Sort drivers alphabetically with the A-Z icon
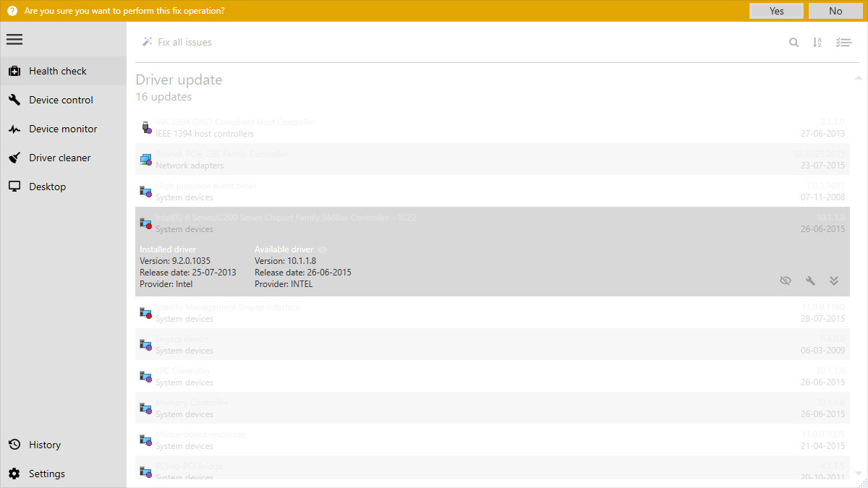 [817, 42]
